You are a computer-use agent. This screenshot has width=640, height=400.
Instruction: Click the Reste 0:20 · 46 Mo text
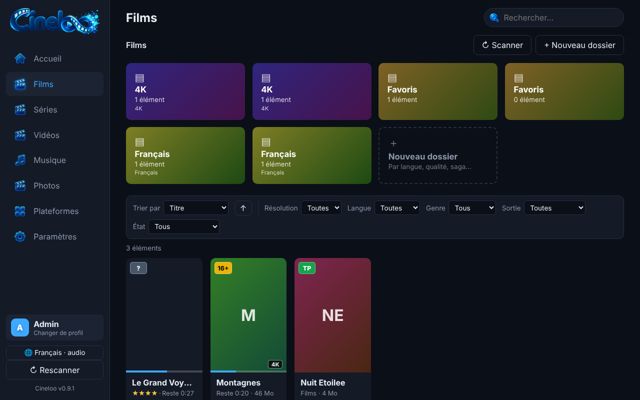pyautogui.click(x=245, y=393)
